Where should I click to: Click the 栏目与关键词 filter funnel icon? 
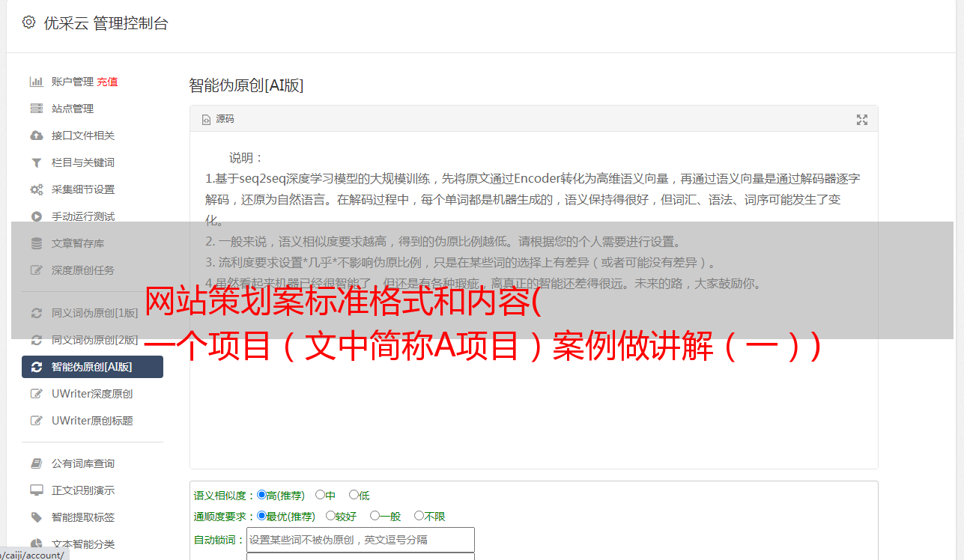[x=36, y=162]
